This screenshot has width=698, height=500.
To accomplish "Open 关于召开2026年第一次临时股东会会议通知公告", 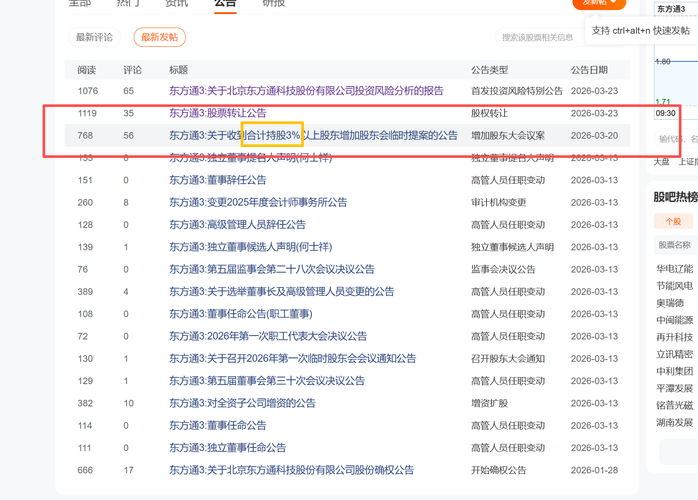I will pos(292,358).
